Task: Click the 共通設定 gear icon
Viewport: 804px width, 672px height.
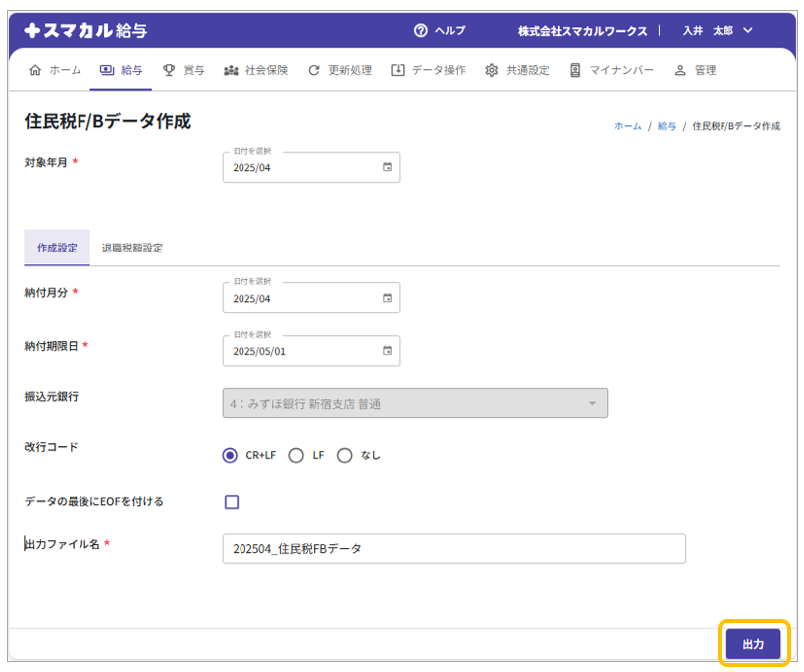Action: tap(491, 70)
